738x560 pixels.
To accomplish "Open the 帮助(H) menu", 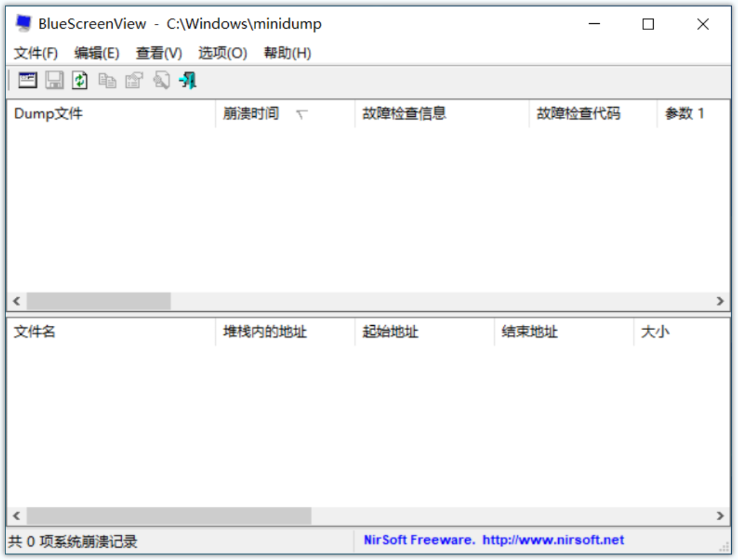I will click(x=287, y=53).
